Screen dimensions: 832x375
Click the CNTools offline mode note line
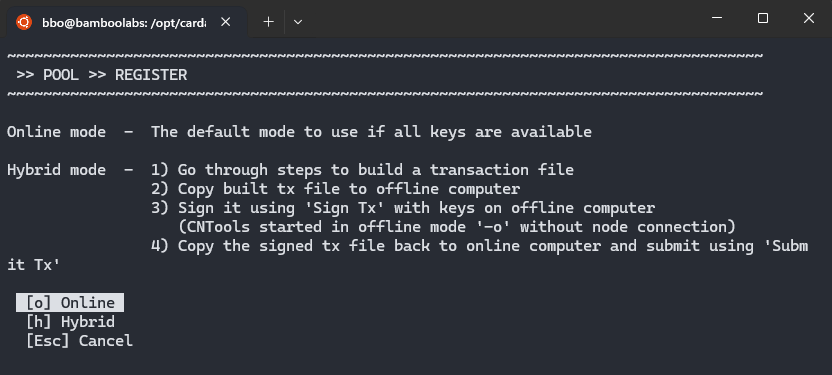(457, 227)
